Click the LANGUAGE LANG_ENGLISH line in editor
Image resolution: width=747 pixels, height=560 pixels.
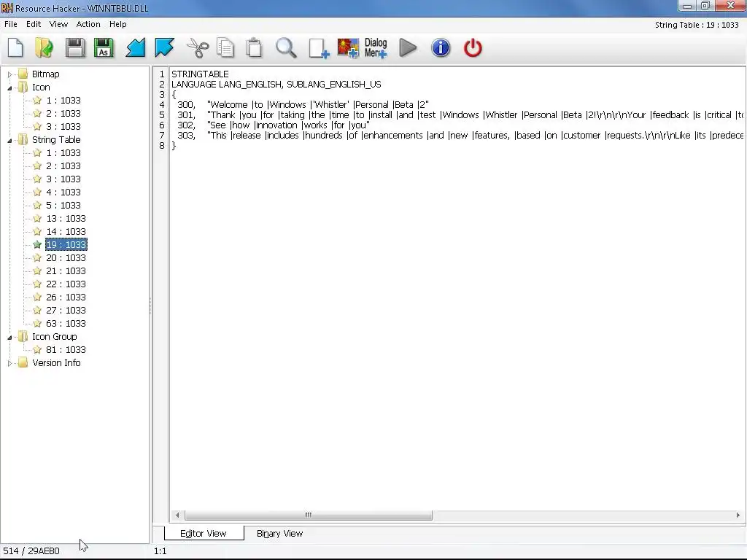click(x=276, y=85)
